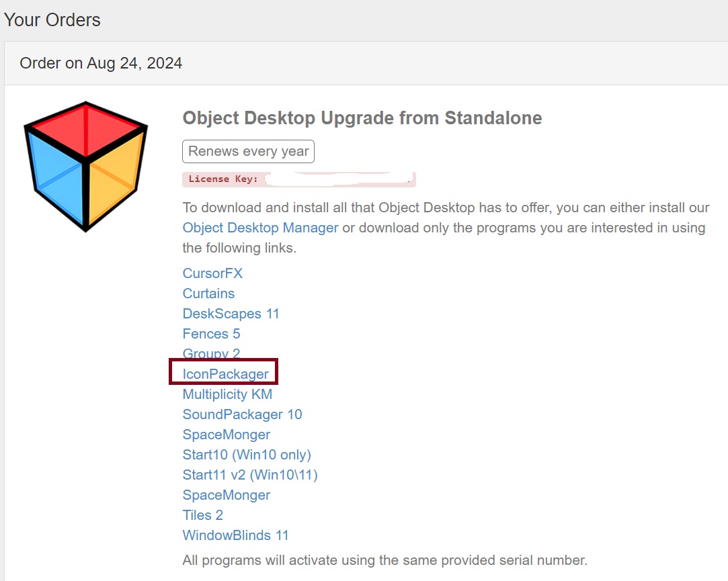
Task: Open the Curtains download link
Action: point(208,294)
